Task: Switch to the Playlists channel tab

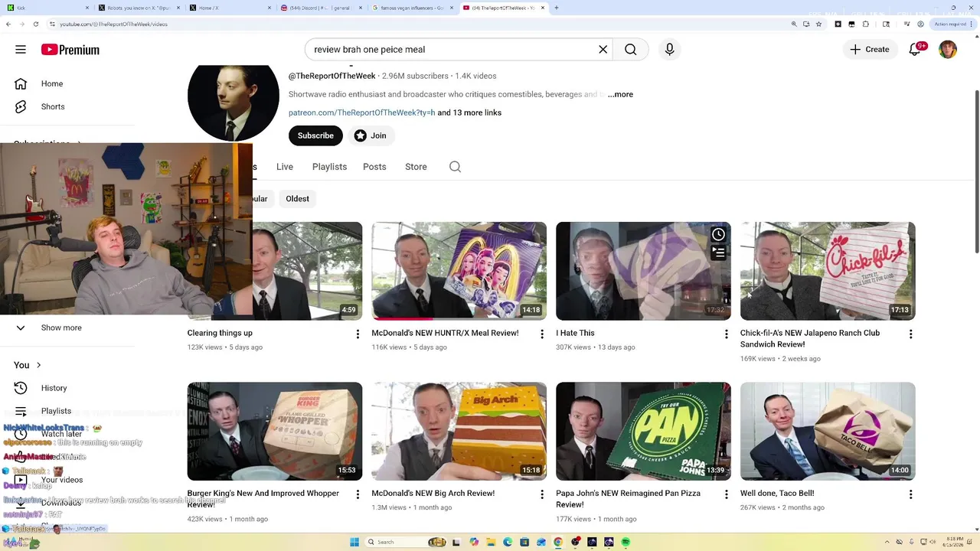Action: coord(329,167)
